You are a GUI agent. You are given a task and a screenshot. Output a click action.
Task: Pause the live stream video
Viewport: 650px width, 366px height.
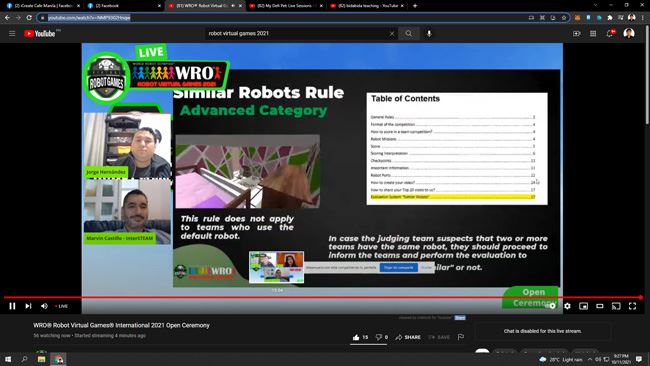coord(12,306)
